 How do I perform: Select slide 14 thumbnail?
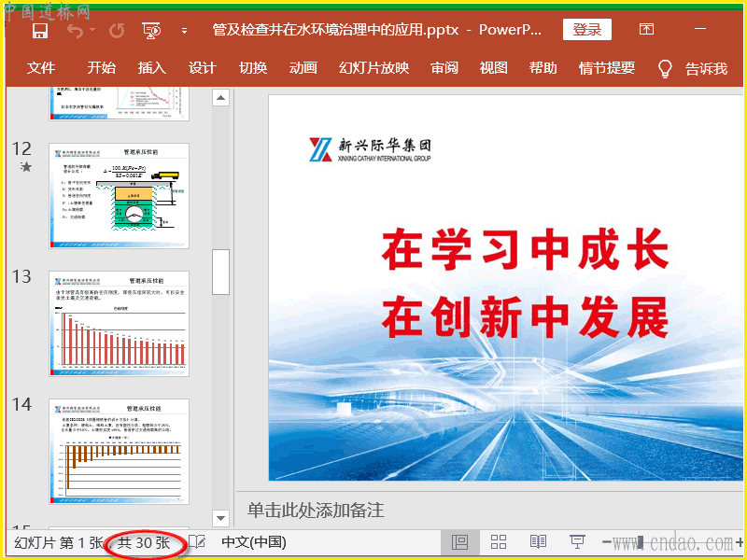click(x=120, y=452)
